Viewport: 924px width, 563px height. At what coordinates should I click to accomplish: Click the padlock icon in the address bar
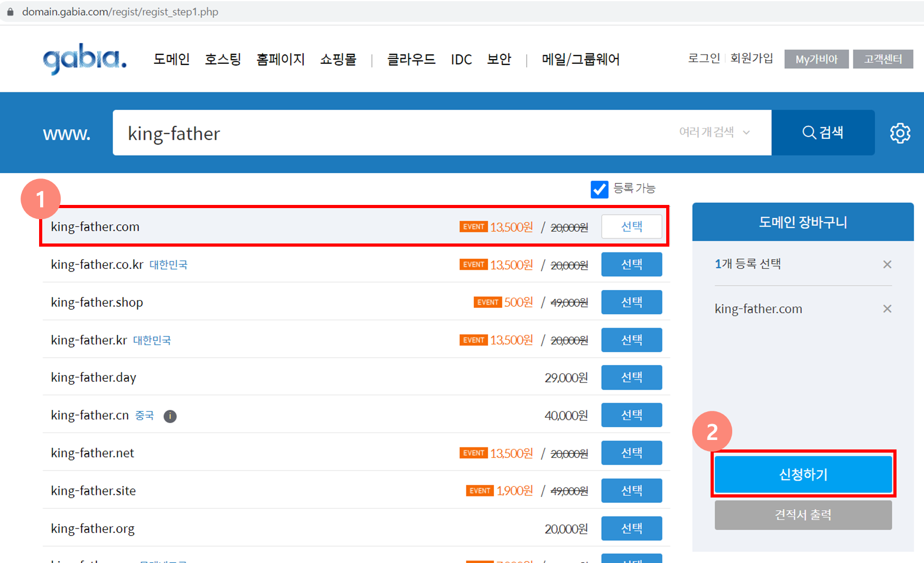(x=10, y=11)
